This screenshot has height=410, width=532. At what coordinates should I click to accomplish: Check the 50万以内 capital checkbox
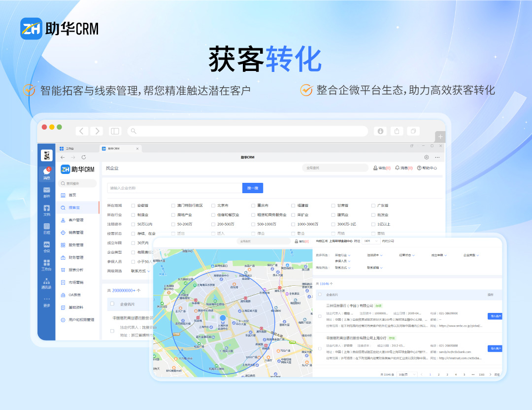tap(133, 224)
